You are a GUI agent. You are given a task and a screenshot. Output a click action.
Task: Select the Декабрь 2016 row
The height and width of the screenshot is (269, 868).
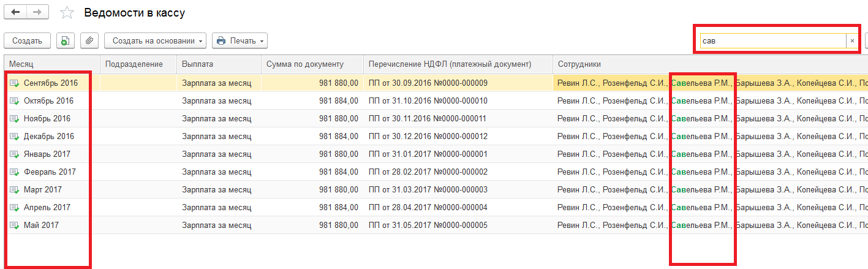pyautogui.click(x=436, y=136)
